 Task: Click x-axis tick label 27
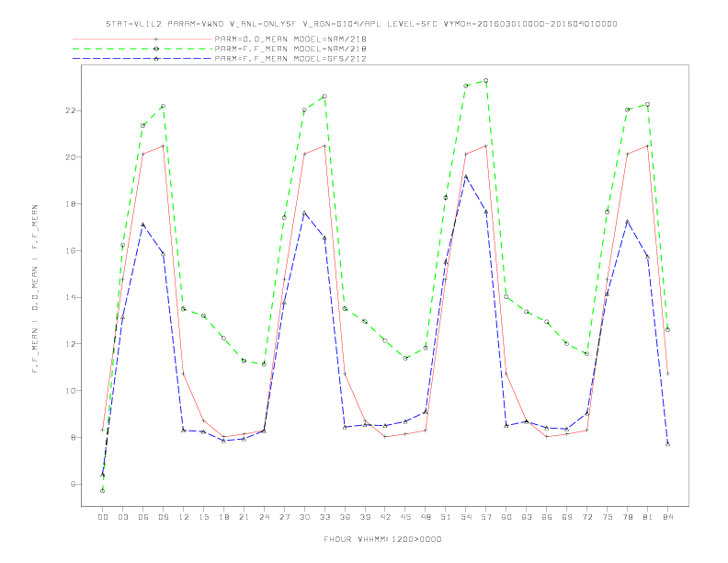coord(284,517)
